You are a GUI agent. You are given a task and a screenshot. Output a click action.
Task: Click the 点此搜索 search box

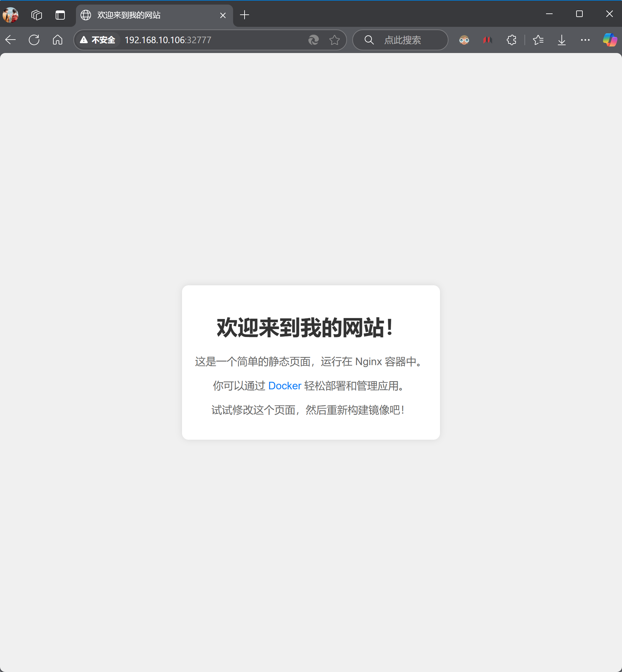(x=402, y=40)
